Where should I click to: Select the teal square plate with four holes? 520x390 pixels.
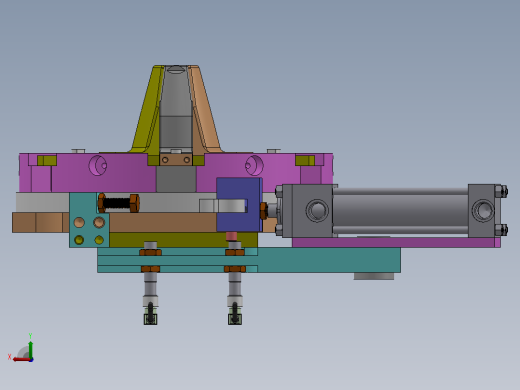point(89,220)
